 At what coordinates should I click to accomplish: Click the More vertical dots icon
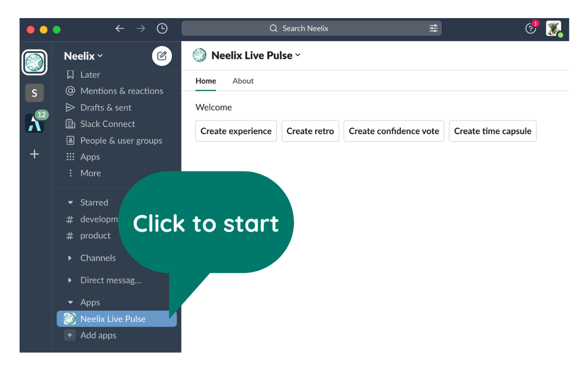pos(71,173)
